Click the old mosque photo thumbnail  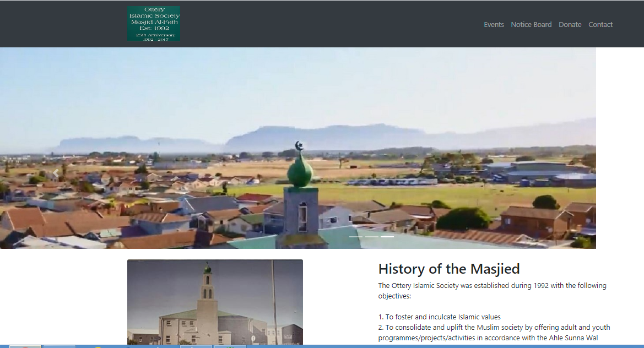click(x=215, y=302)
